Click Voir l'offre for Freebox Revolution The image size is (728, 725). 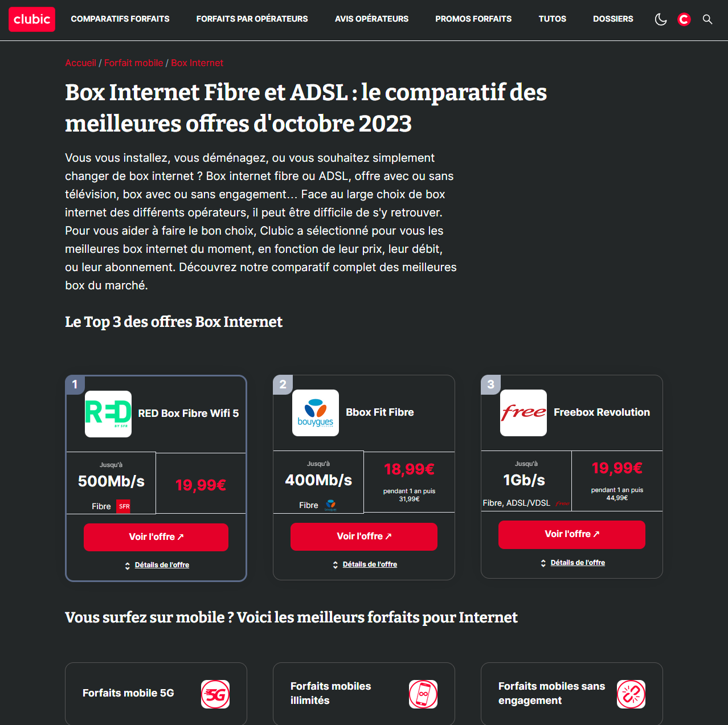[572, 534]
